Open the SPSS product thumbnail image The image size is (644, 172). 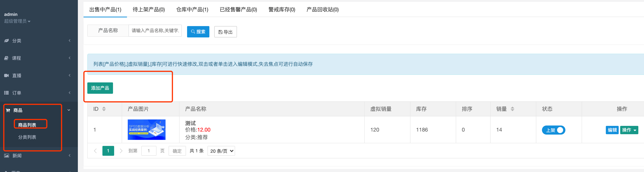tap(146, 130)
